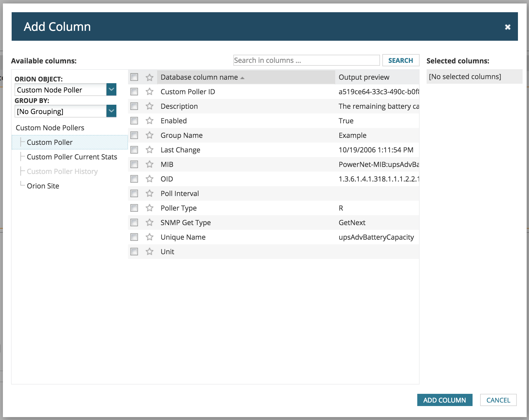Enable the Last Change checkbox
This screenshot has height=420, width=529.
(134, 150)
